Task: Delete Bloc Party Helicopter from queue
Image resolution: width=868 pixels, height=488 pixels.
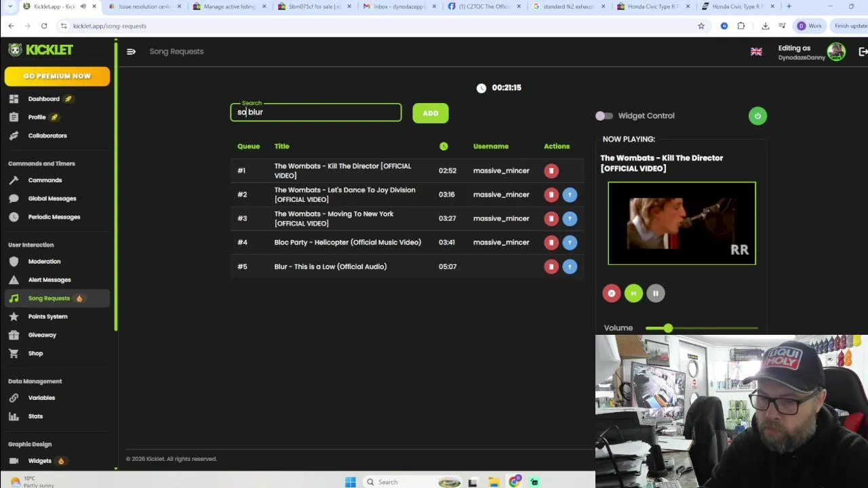Action: click(551, 243)
